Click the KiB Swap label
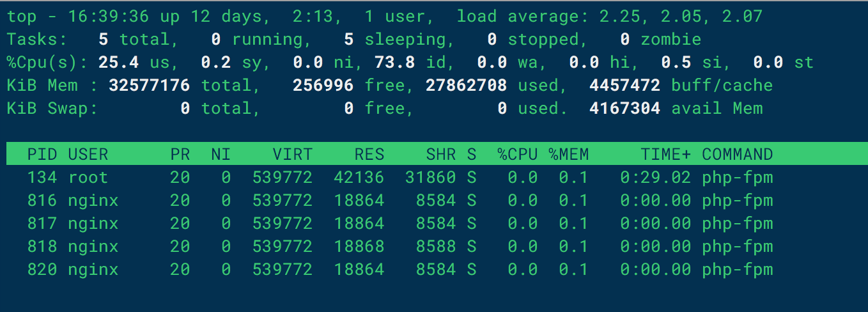Screen dimensions: 868x312 coord(52,108)
